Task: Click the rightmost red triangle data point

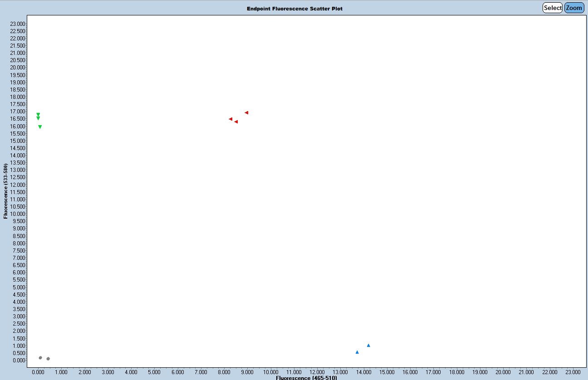Action: [246, 112]
